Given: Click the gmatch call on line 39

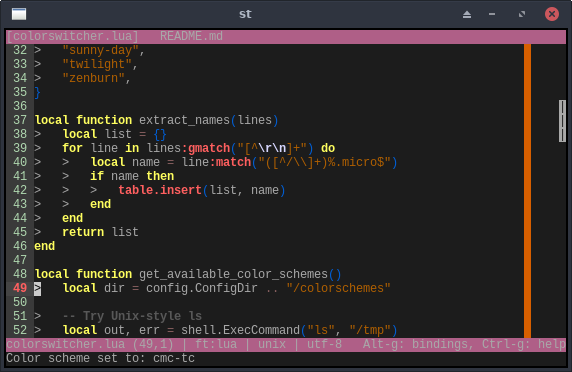Looking at the screenshot, I should click(x=209, y=148).
